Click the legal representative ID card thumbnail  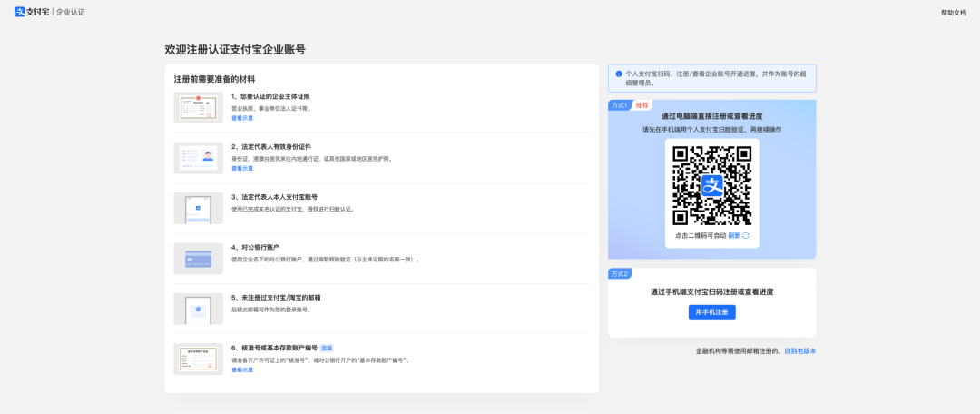(198, 158)
